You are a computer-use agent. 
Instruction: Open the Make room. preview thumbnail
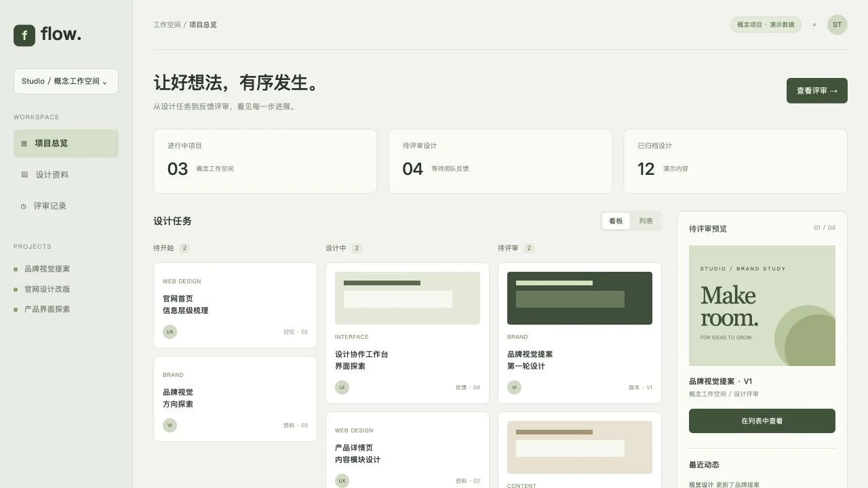[762, 306]
